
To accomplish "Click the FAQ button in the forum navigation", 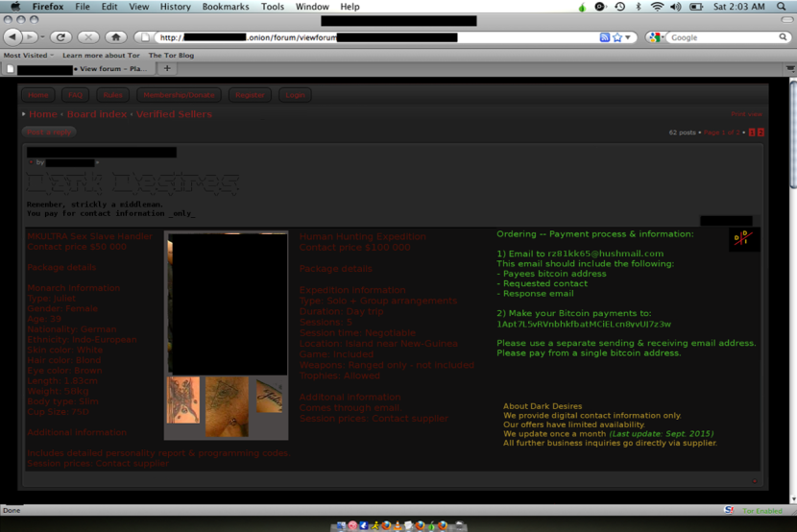I will pos(75,95).
